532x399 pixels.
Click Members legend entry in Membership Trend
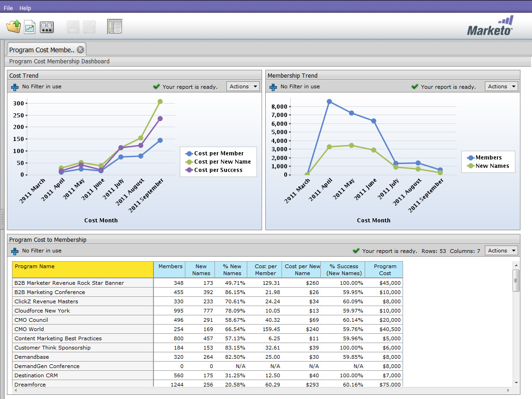484,158
